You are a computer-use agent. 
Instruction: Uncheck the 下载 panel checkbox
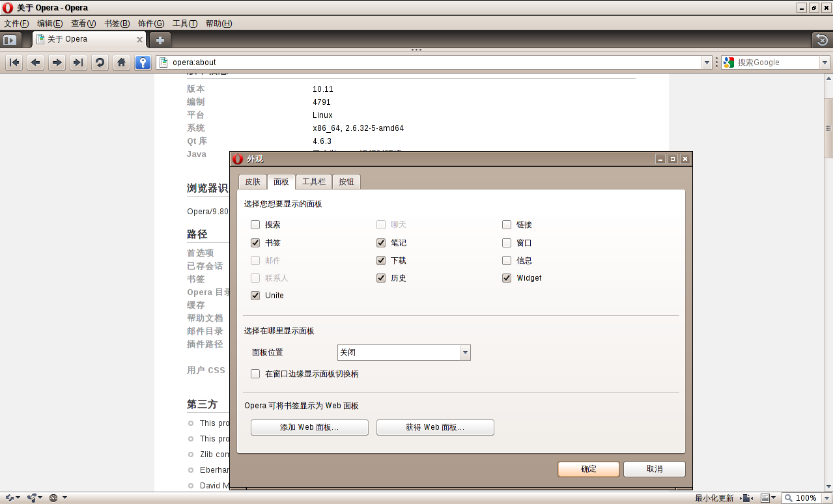tap(381, 260)
